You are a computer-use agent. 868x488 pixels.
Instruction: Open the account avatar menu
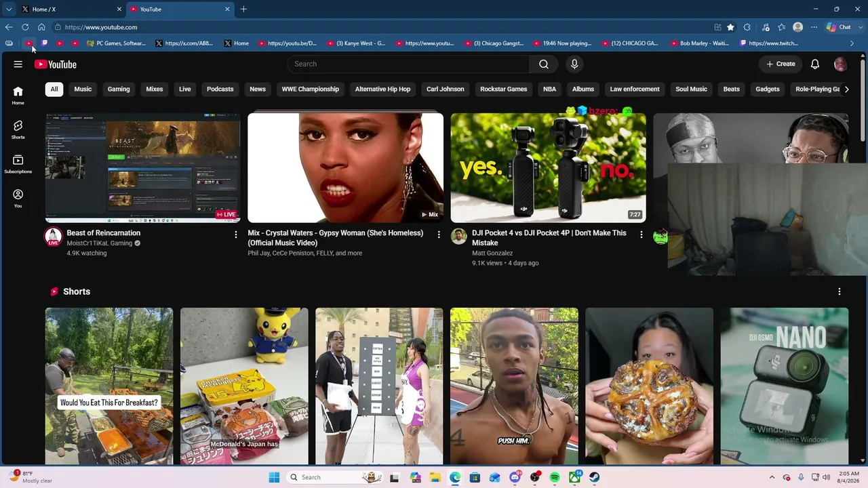point(840,64)
